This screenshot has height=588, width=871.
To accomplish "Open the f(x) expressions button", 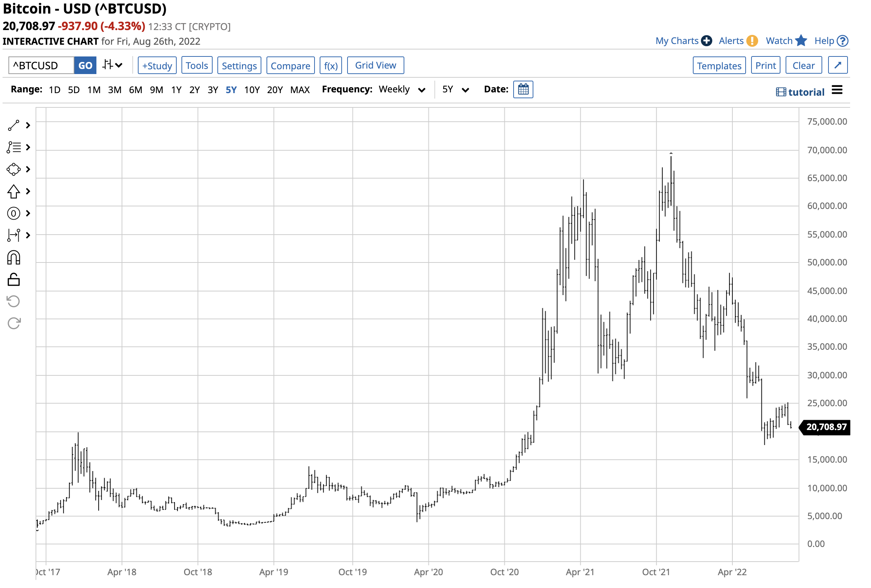I will (331, 66).
